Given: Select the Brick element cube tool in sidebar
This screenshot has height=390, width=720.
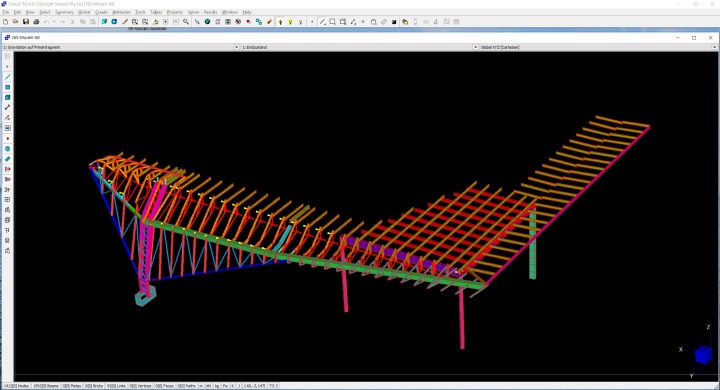Looking at the screenshot, I should [7, 97].
